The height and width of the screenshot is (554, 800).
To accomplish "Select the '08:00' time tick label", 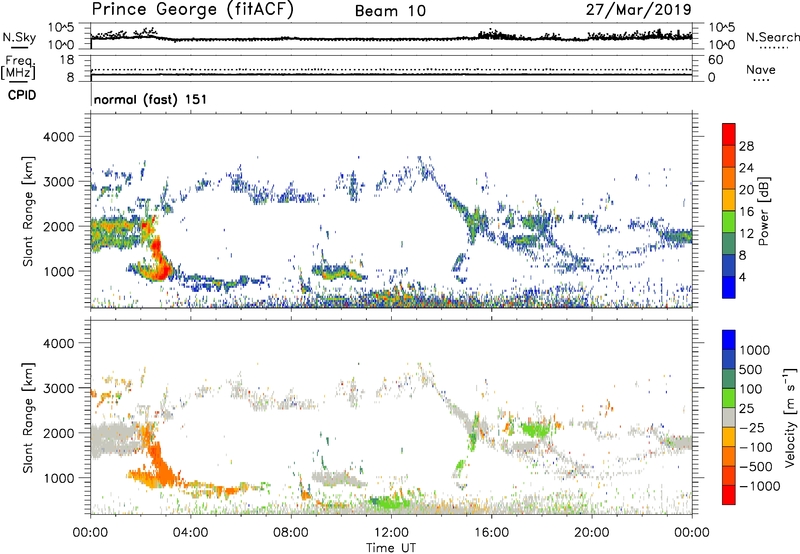I will point(291,533).
